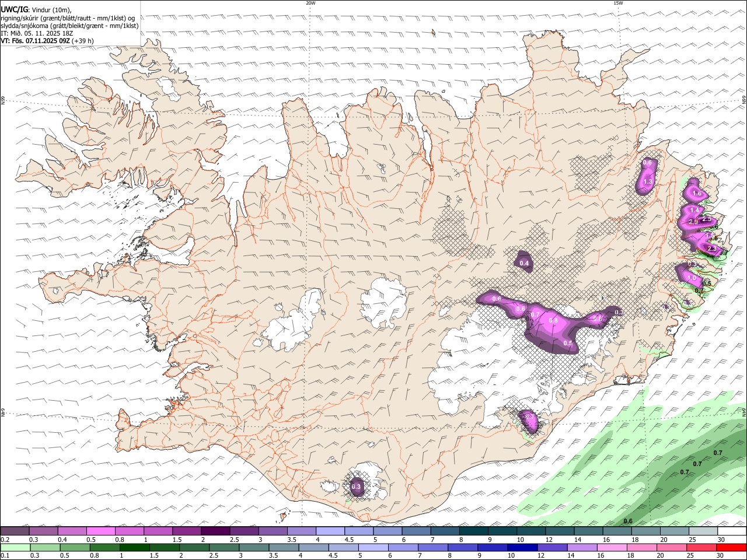This screenshot has height=560, width=747.
Task: Click the valid time 'VT: Fös. 07.11.2025 09Z (+39 h)'
Action: [47, 41]
